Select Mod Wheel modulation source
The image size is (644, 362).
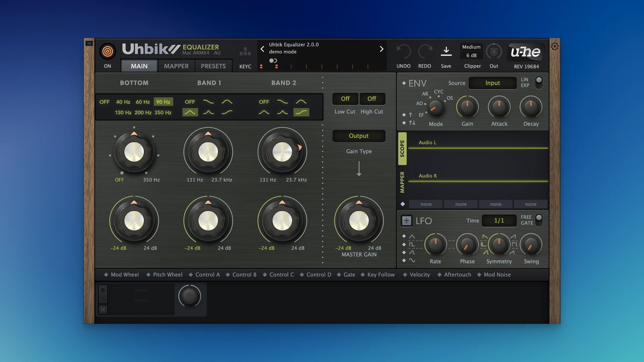click(121, 274)
